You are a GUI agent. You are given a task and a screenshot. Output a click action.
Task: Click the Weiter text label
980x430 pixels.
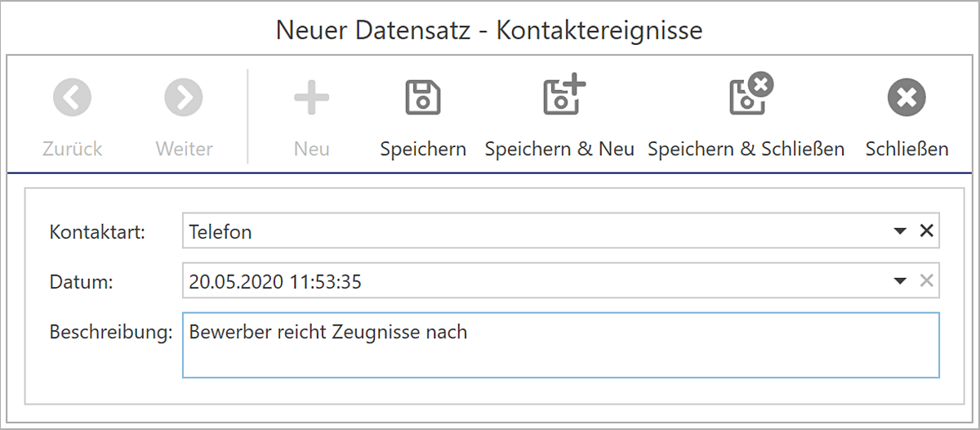pyautogui.click(x=184, y=150)
